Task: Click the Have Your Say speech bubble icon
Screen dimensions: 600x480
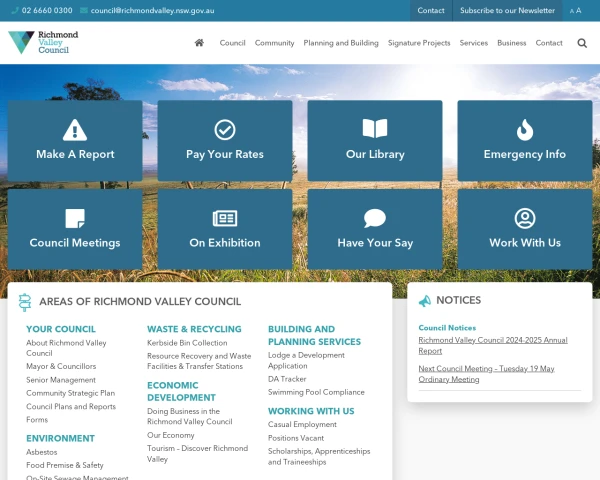Action: tap(375, 218)
